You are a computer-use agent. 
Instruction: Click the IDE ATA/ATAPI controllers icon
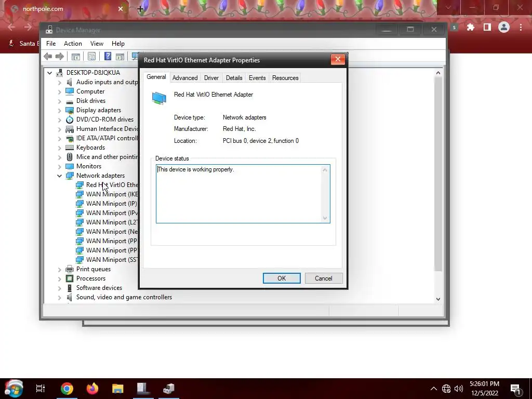point(70,138)
